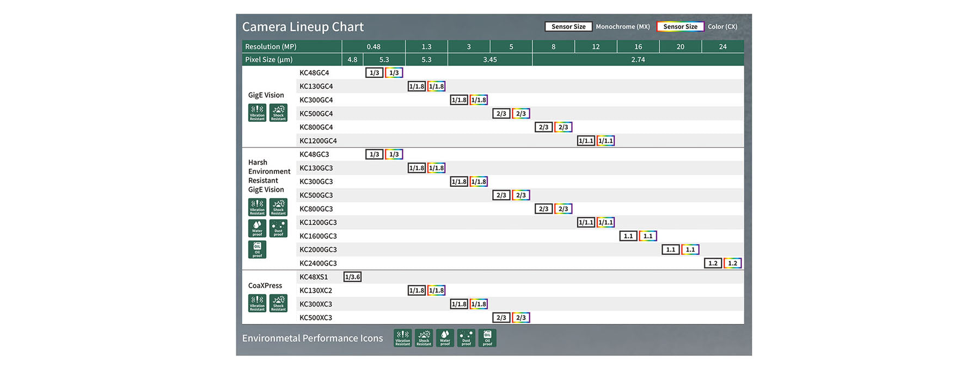Click the monochrome 1.1 box in KC1600GC3 row
This screenshot has height=369, width=980.
pyautogui.click(x=628, y=236)
